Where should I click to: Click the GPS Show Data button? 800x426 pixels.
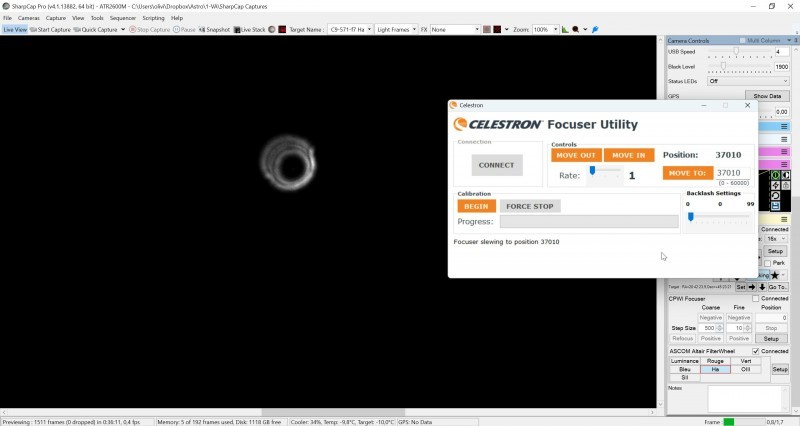tap(767, 96)
